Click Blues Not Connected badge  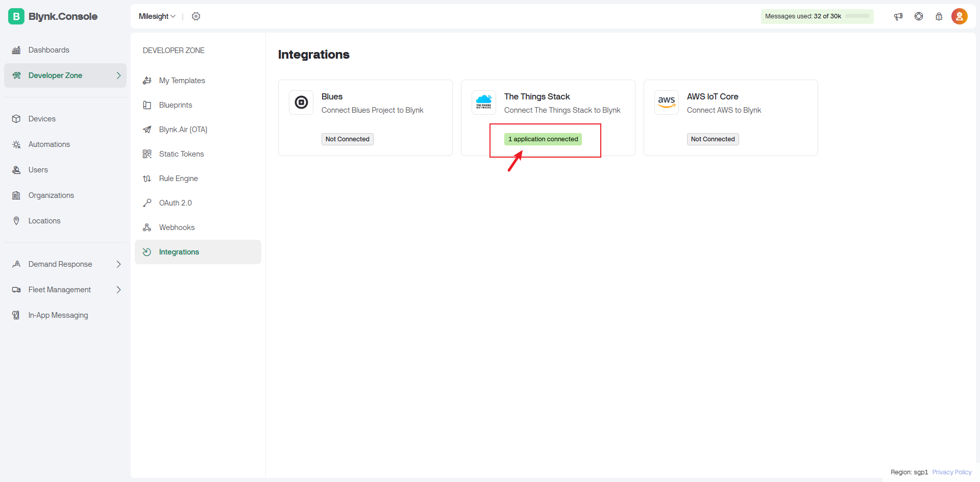[348, 139]
